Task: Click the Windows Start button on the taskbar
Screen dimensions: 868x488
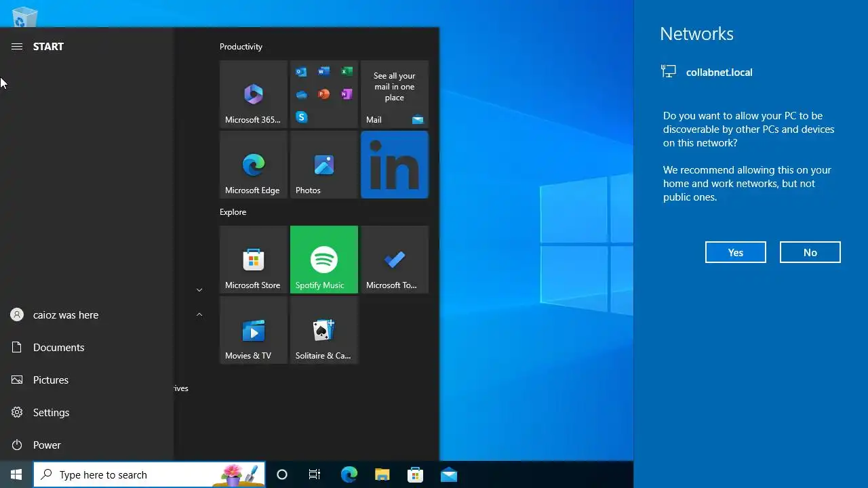Action: tap(16, 474)
